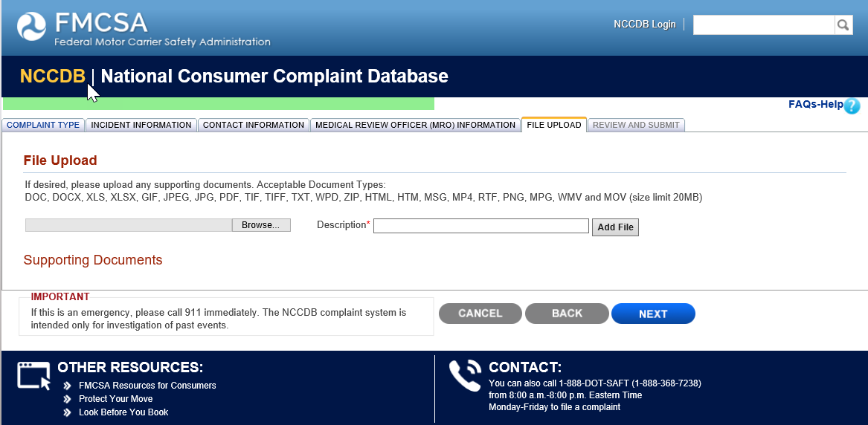Click the NCCDB yellow title text

[x=53, y=77]
